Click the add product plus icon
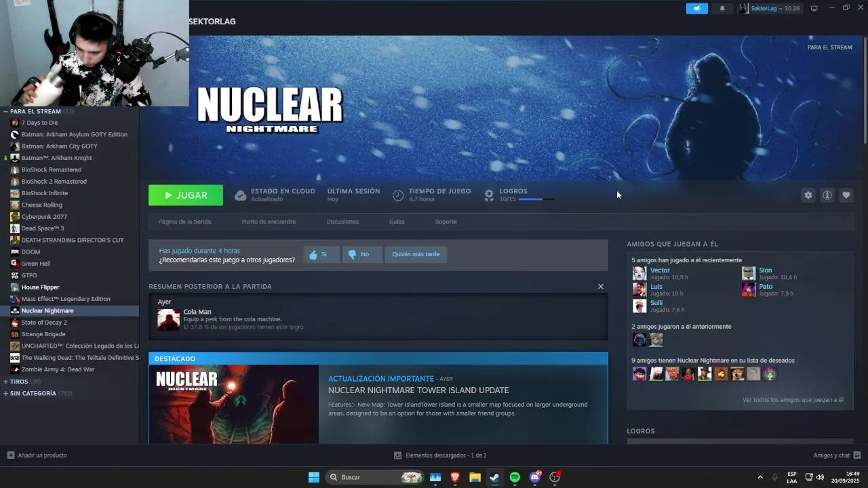868x488 pixels. 10,455
